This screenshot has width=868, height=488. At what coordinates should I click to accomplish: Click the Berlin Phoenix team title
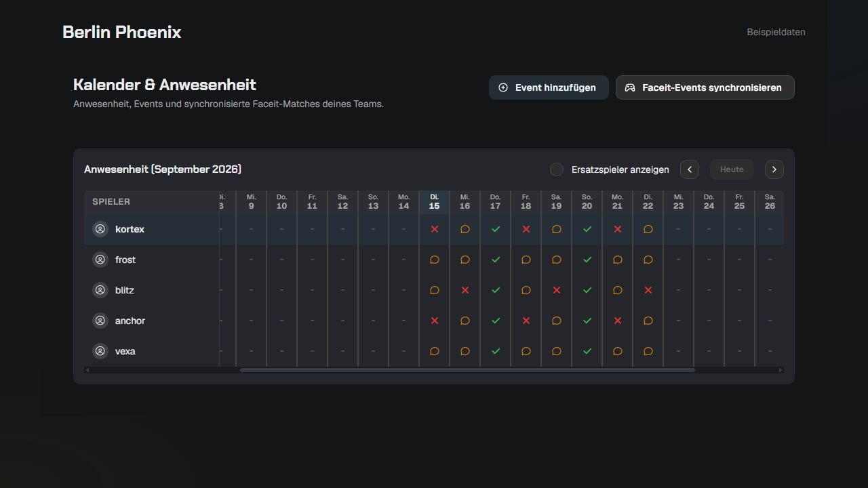point(121,32)
